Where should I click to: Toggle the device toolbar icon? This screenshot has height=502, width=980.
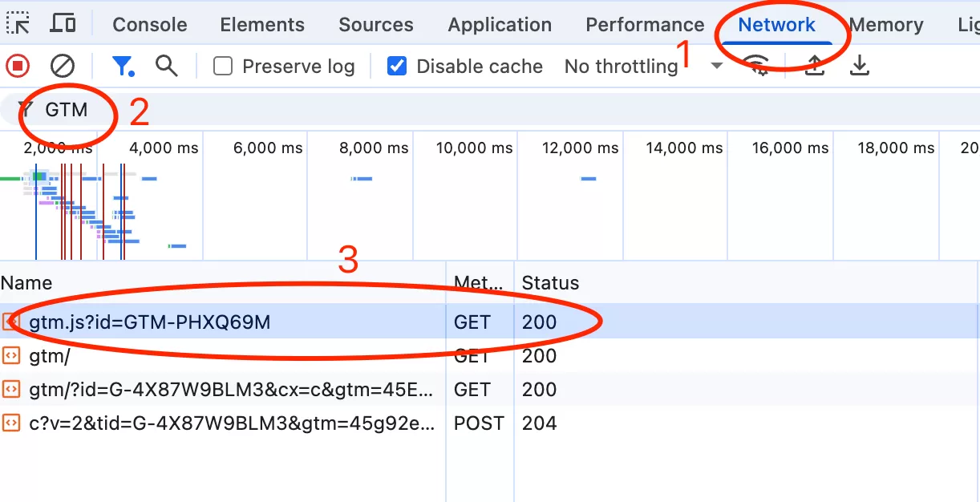62,23
